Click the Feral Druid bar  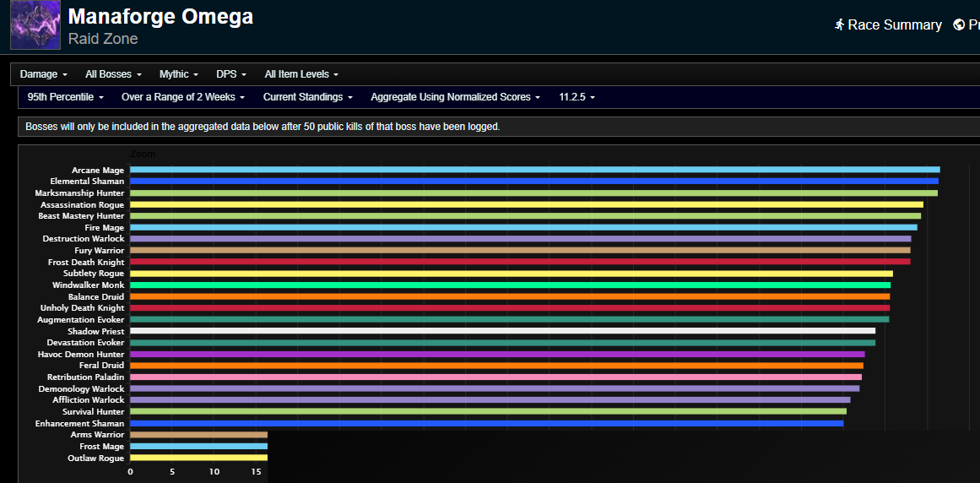coord(497,366)
